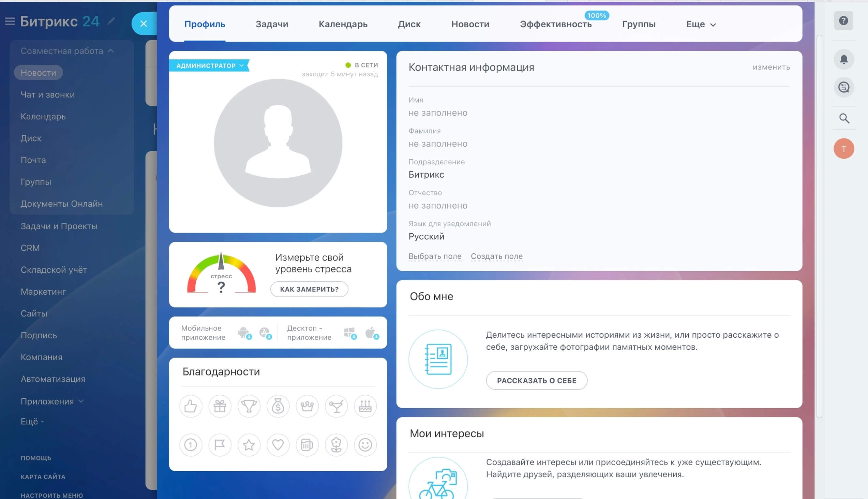Switch to the Диск tab

(409, 24)
